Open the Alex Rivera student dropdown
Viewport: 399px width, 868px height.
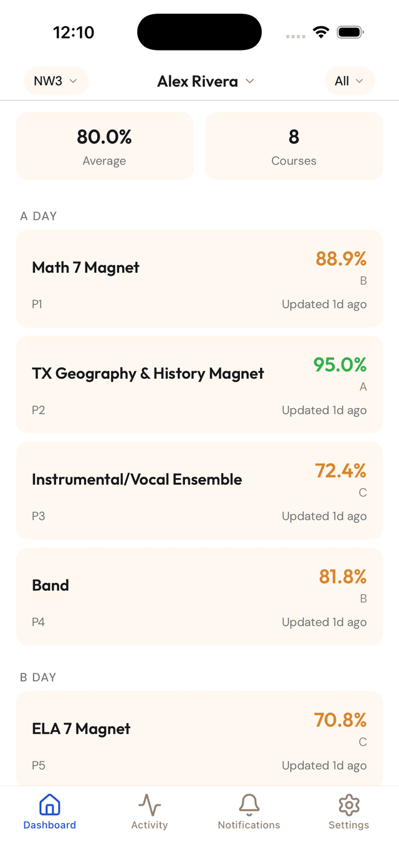coord(206,80)
